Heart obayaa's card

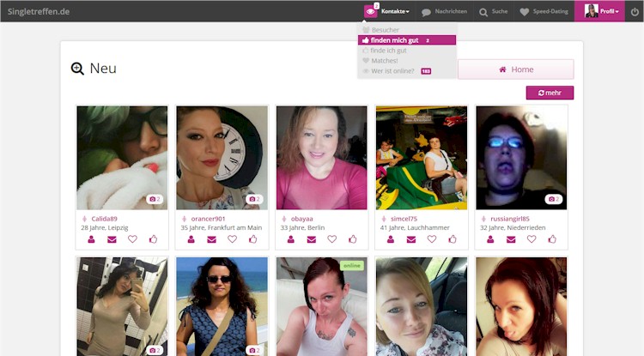click(x=331, y=239)
